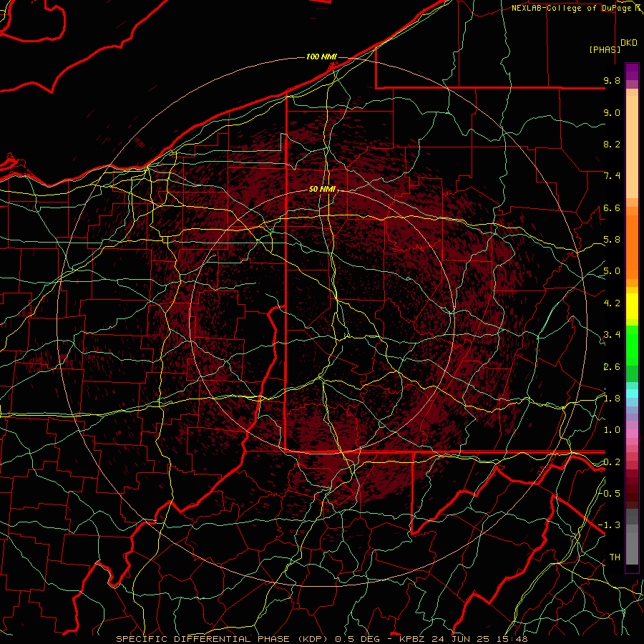
Task: Select the purple top segment of the color bar
Action: coord(632,72)
